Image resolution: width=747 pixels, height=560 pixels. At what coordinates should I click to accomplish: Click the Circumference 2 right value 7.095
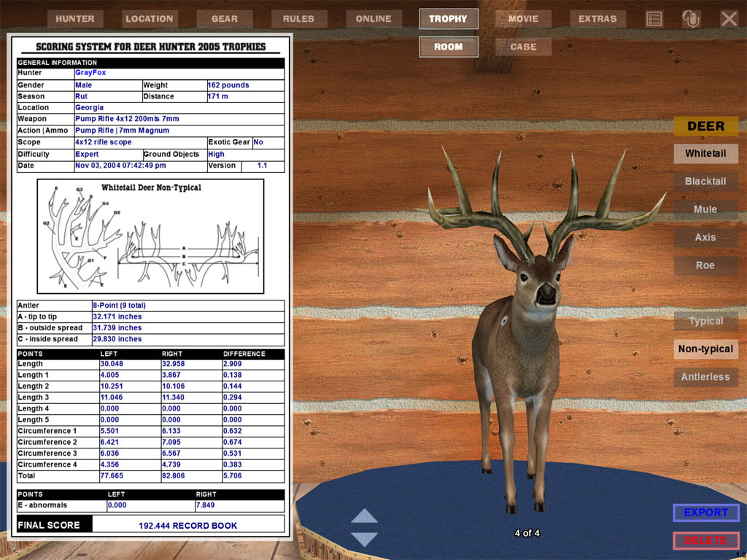click(171, 443)
